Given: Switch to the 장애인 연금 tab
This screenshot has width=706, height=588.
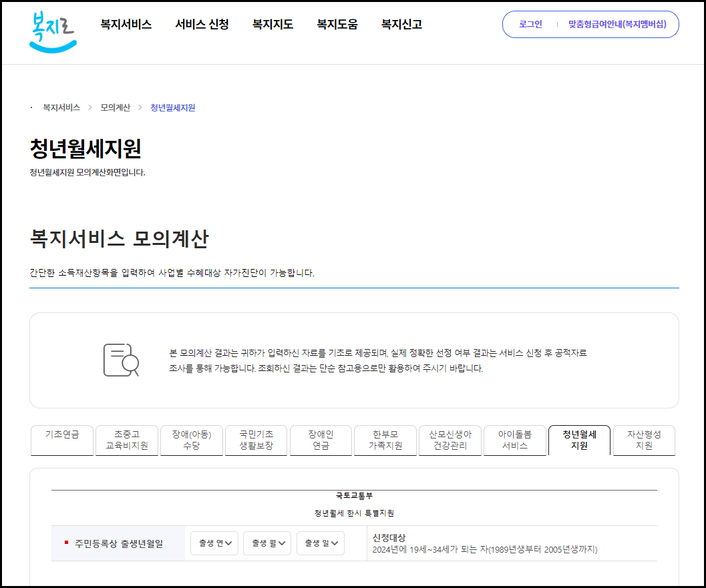Looking at the screenshot, I should [321, 440].
